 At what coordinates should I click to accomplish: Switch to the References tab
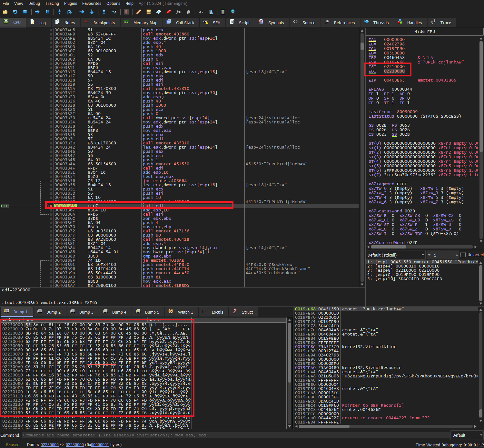340,23
